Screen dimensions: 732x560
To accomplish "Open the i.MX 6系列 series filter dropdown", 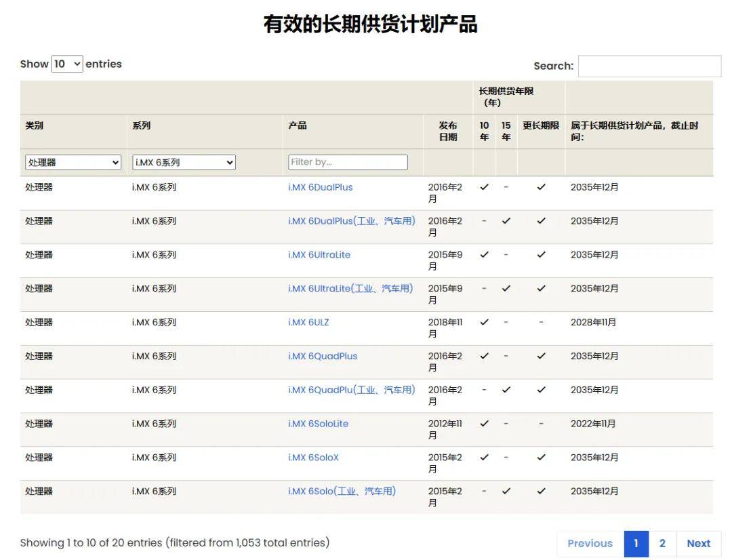I will tap(184, 162).
